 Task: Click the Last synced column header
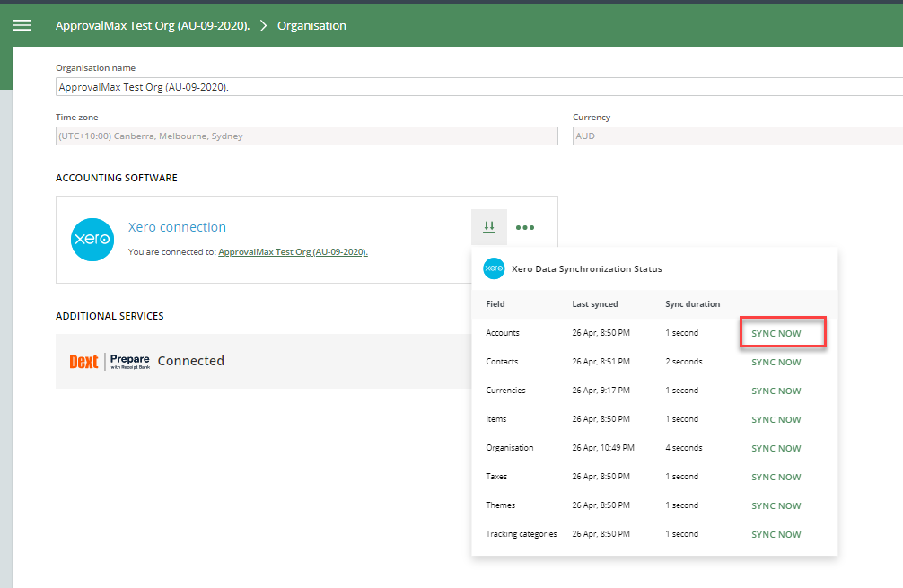click(x=595, y=304)
